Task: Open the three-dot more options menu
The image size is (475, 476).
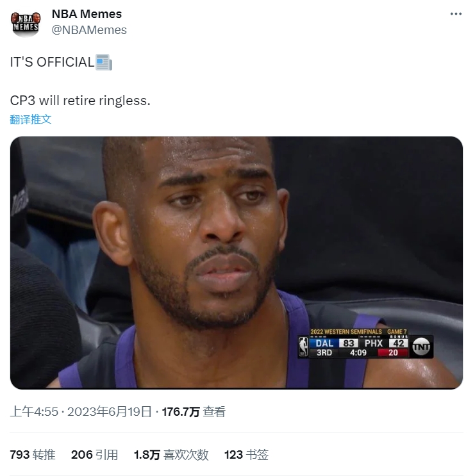Action: (x=456, y=14)
